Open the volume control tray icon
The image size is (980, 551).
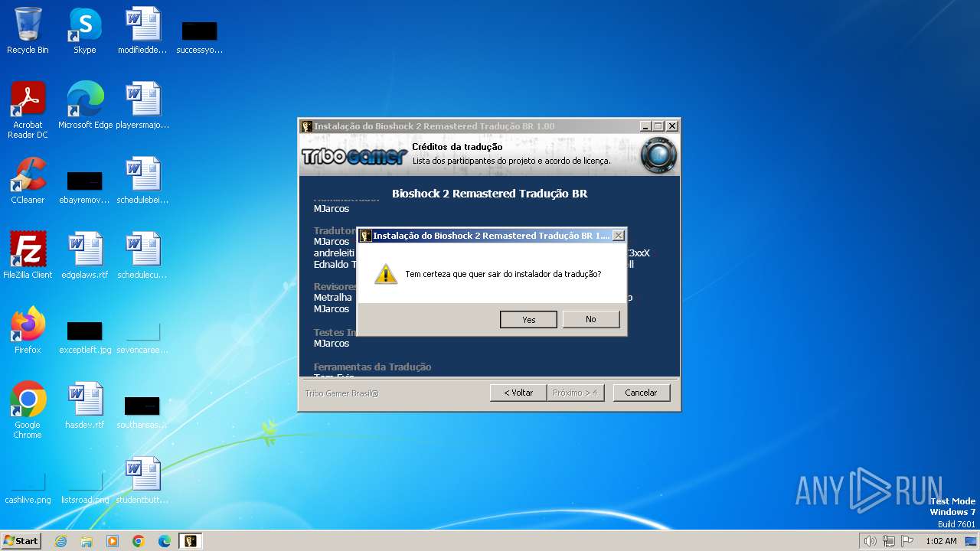click(870, 541)
